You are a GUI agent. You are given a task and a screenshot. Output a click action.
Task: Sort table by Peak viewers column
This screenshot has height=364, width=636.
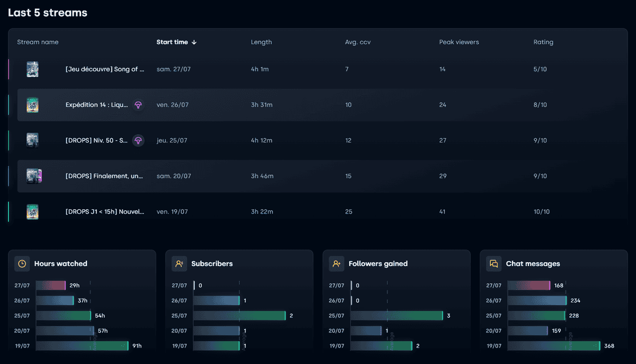click(x=458, y=42)
